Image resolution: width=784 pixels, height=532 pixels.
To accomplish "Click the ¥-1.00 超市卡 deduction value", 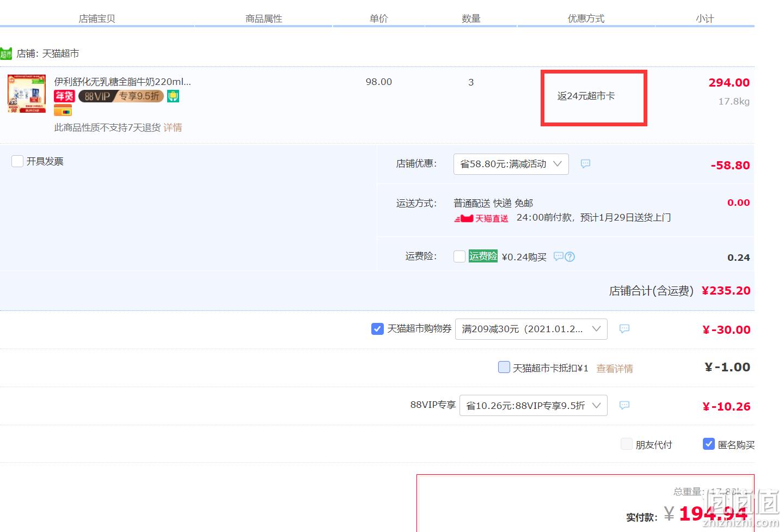I will (x=727, y=368).
